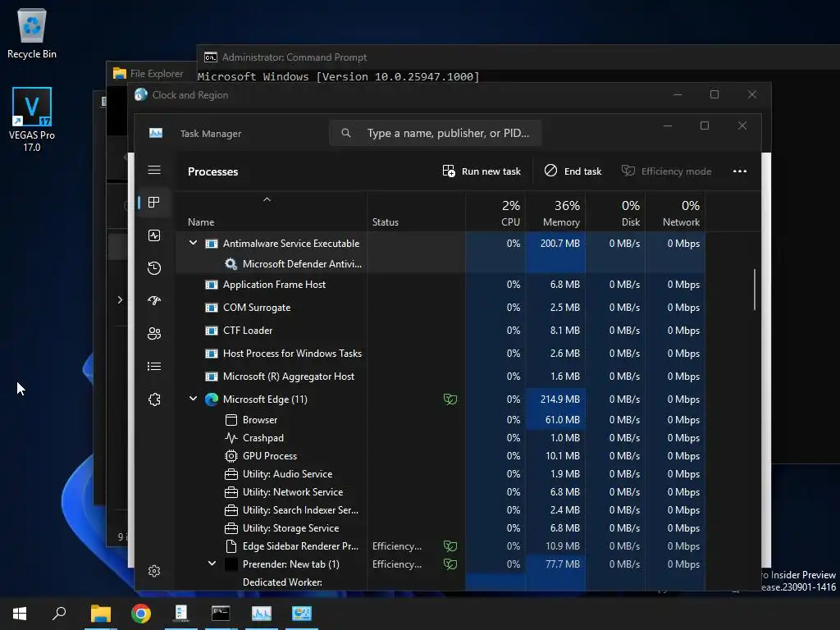
Task: Select the Browser child process of Edge
Action: coord(441,419)
